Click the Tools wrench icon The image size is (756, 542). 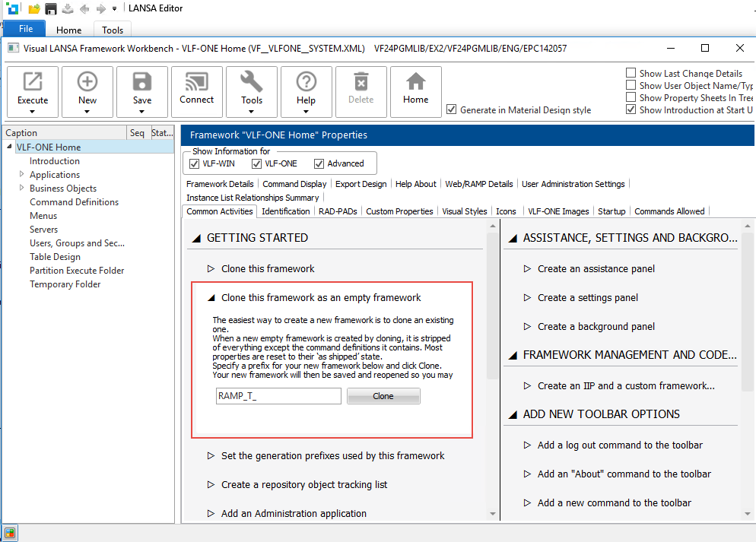(x=252, y=81)
